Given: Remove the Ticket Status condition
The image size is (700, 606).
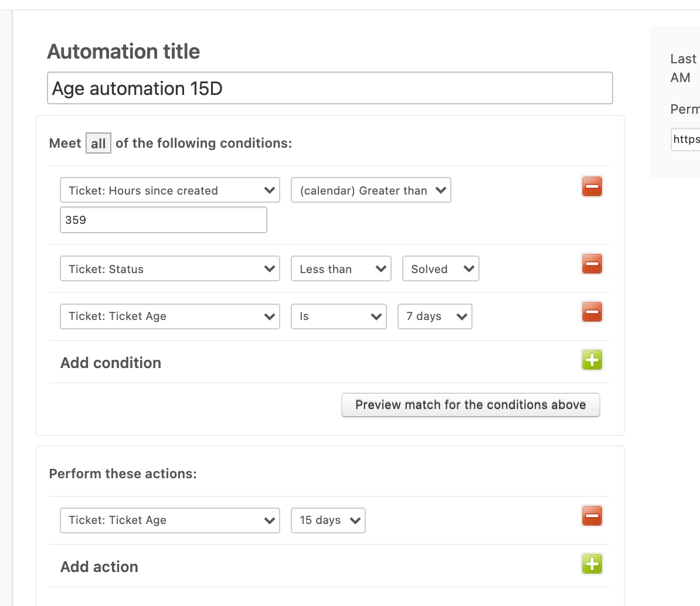Looking at the screenshot, I should [592, 264].
